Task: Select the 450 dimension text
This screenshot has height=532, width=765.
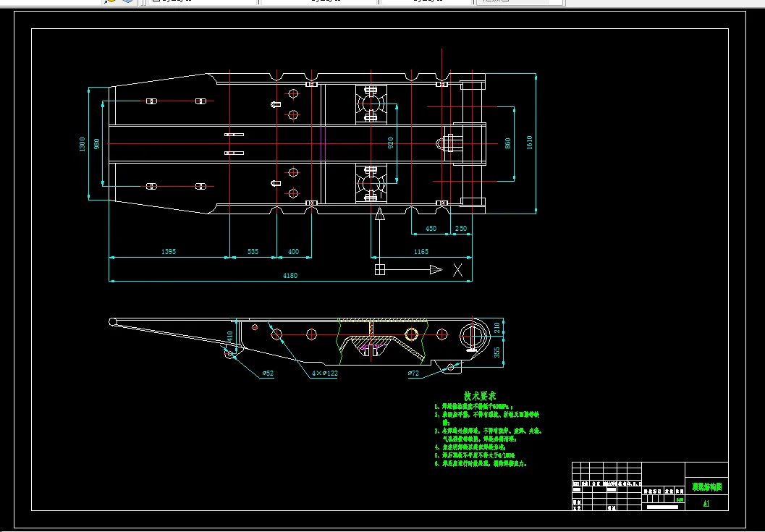Action: pyautogui.click(x=431, y=229)
